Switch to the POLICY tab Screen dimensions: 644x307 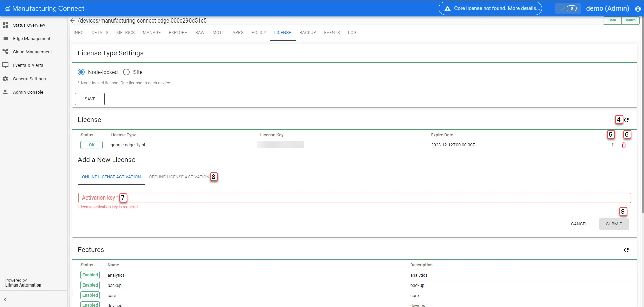[259, 33]
